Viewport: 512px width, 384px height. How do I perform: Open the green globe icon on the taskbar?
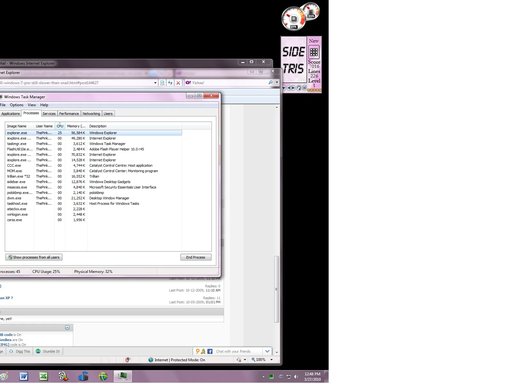click(x=103, y=377)
